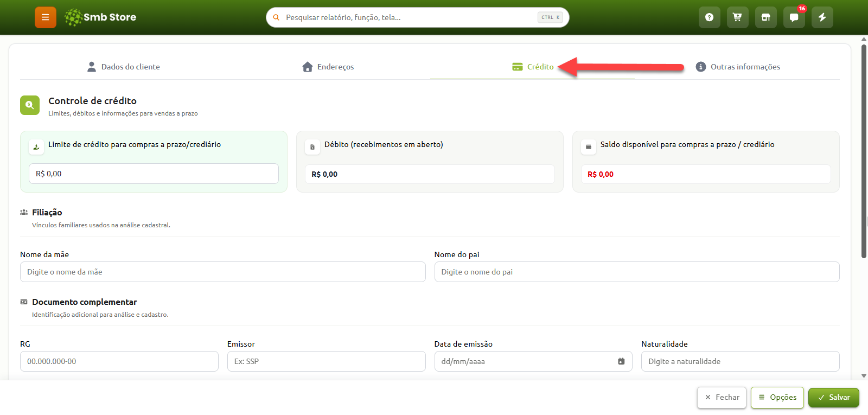The height and width of the screenshot is (415, 868).
Task: Click the Controle de crédito heading
Action: click(92, 100)
